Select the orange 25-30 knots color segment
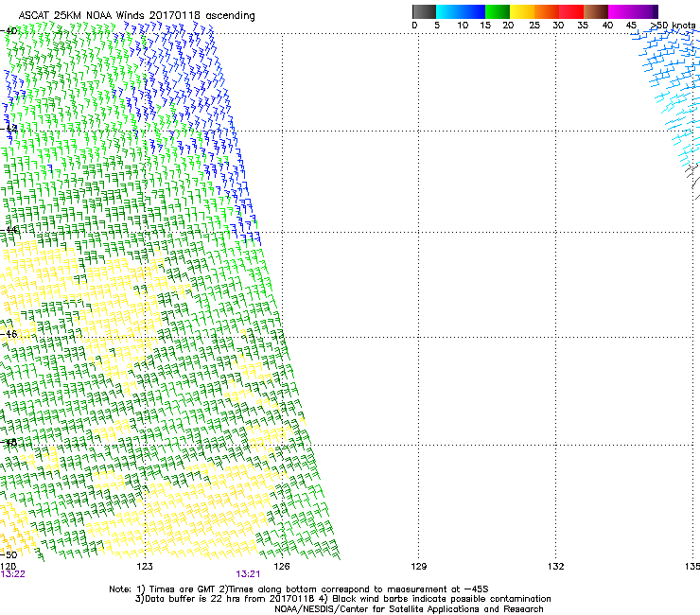The height and width of the screenshot is (615, 700). 547,11
